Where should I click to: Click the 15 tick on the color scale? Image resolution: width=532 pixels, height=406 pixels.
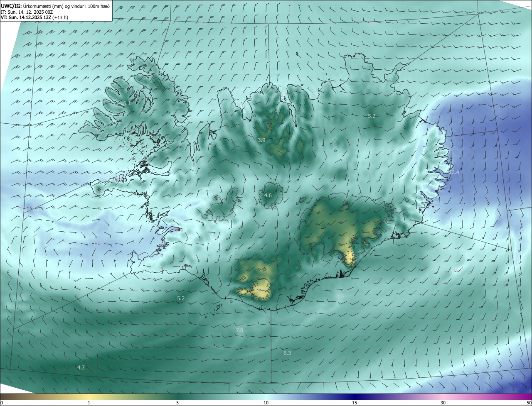[355, 403]
